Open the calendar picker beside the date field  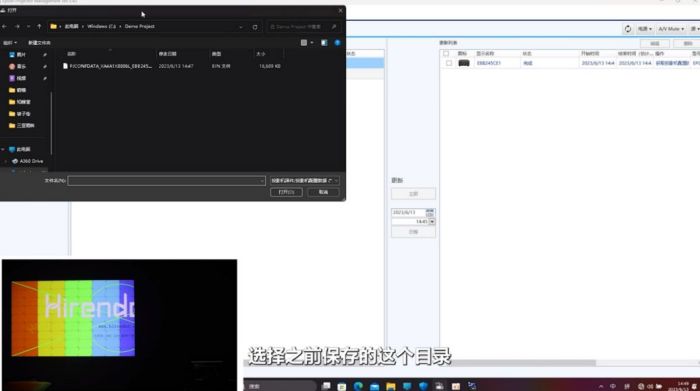[430, 212]
